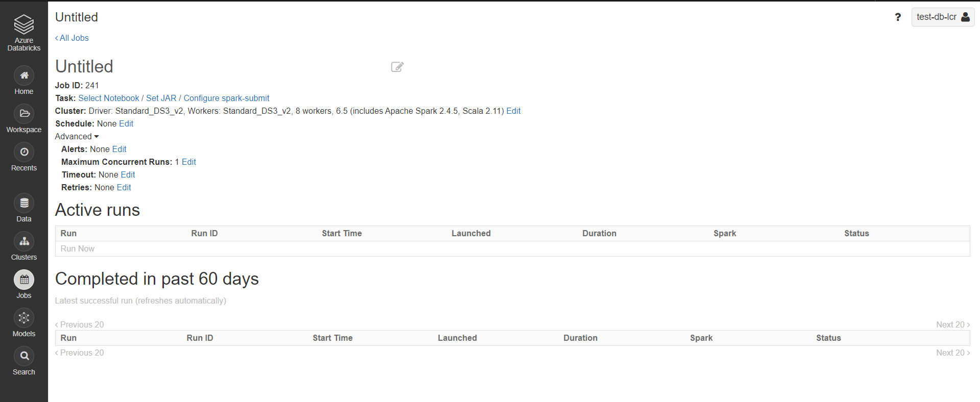
Task: Edit the Alerts setting
Action: pos(119,149)
